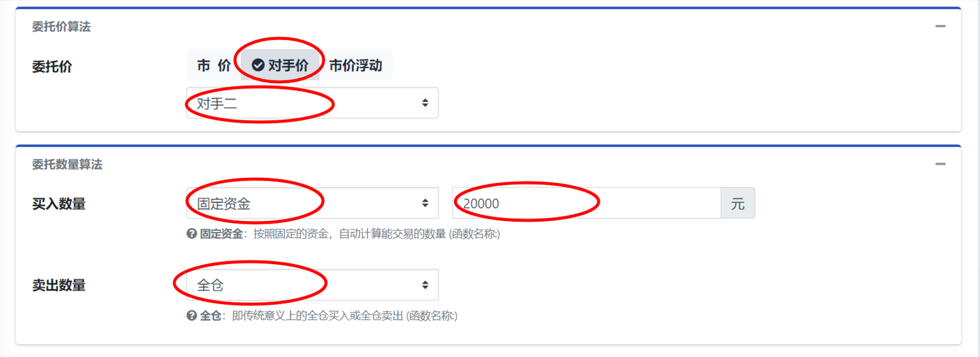This screenshot has height=357, width=980.
Task: Click help icon beside 全仓 description
Action: pos(191,316)
